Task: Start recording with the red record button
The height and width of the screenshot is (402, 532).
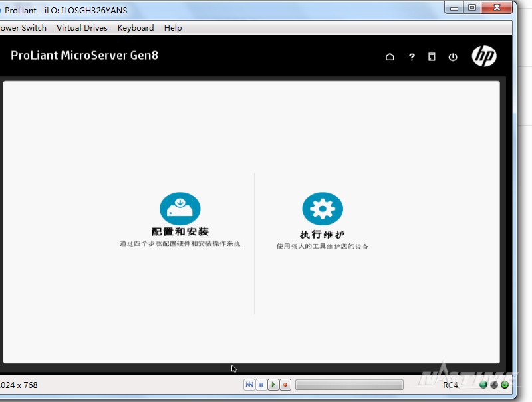Action: coord(285,385)
